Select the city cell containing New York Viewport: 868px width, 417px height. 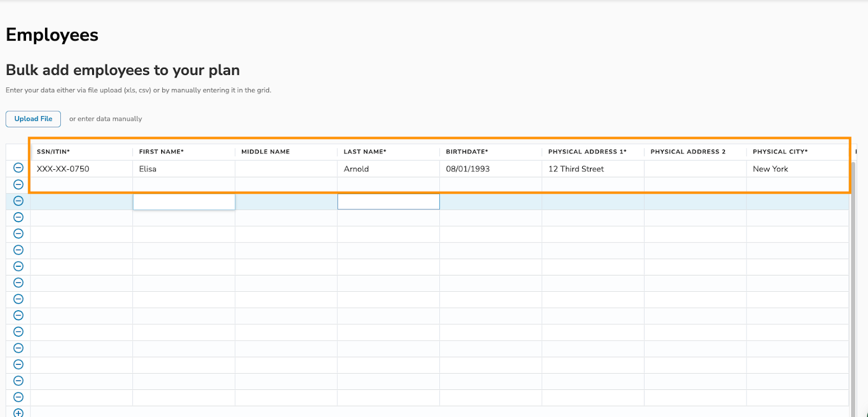point(770,169)
